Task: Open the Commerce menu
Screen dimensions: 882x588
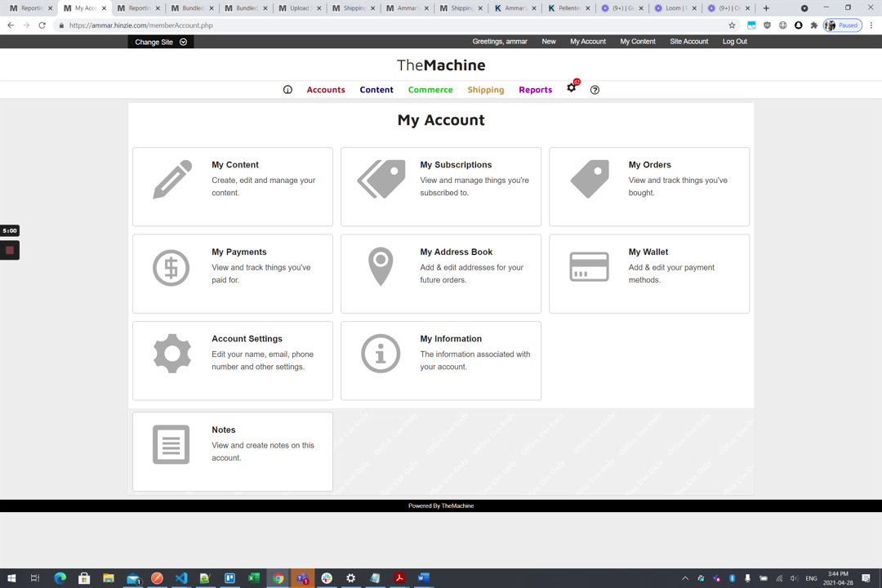Action: (x=430, y=90)
